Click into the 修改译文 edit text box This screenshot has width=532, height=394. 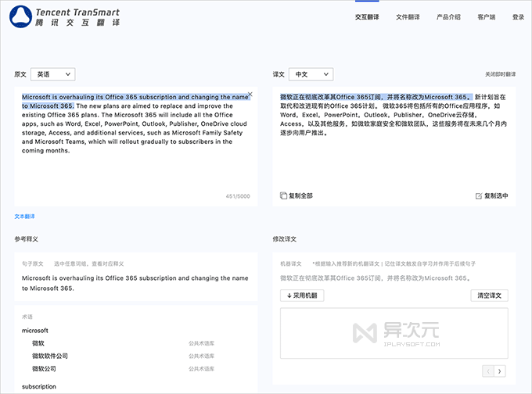[394, 333]
